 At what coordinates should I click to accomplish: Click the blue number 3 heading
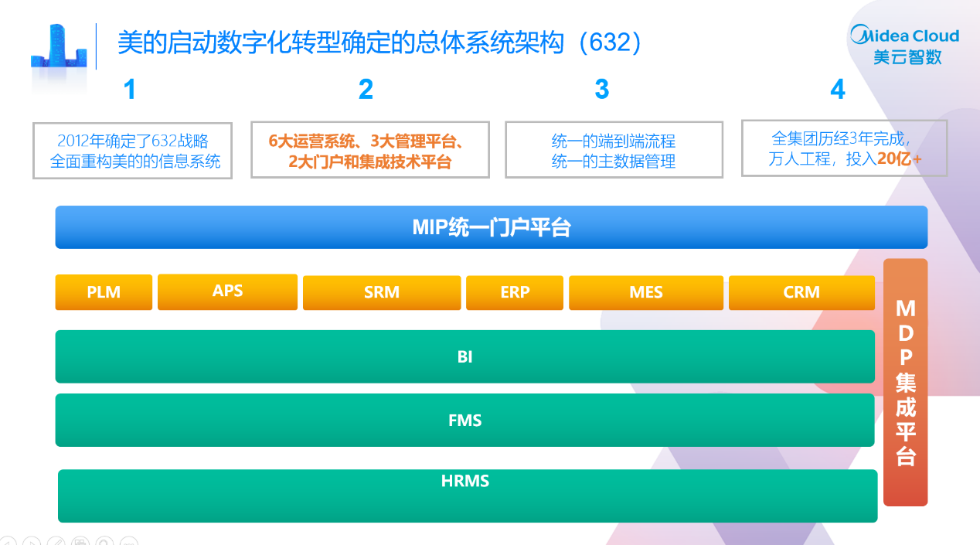point(601,90)
